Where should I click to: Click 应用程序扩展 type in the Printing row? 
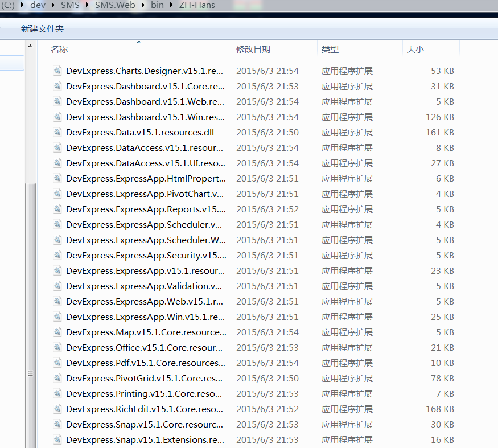click(347, 394)
